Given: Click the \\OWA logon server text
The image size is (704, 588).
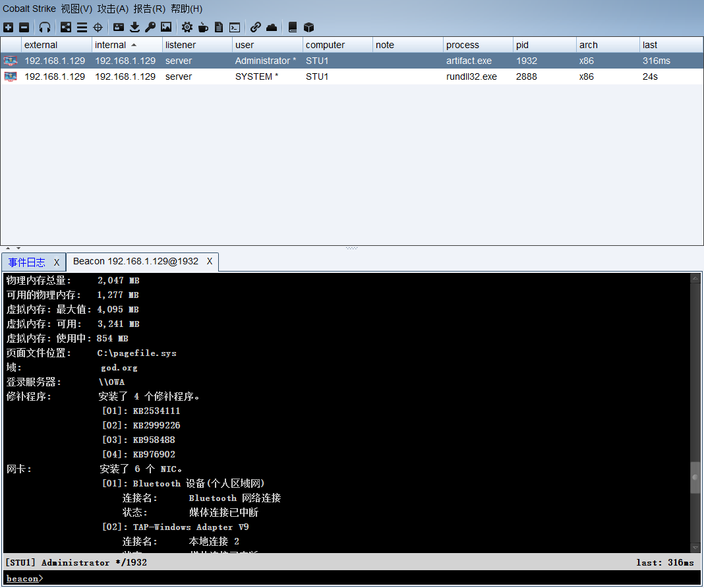Looking at the screenshot, I should coord(111,382).
